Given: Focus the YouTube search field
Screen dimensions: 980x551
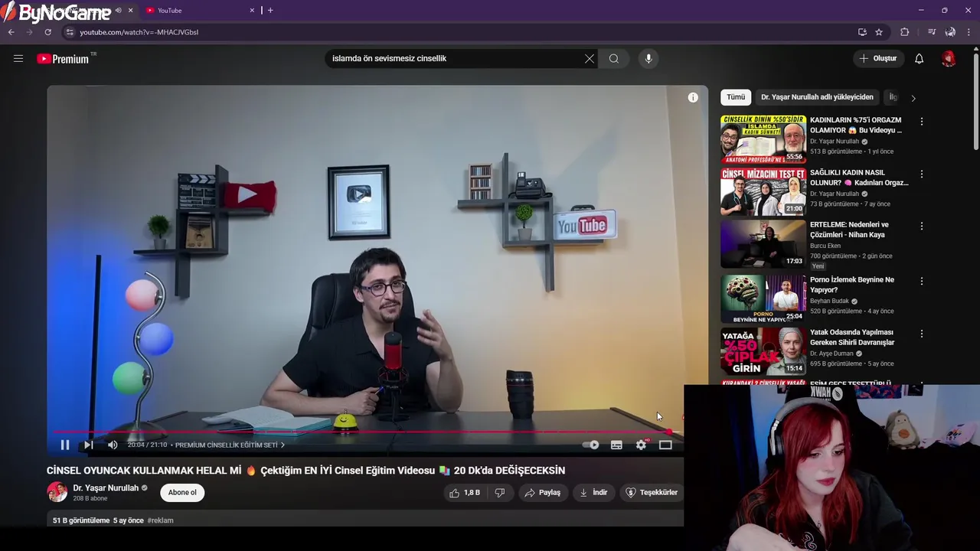Looking at the screenshot, I should tap(456, 58).
